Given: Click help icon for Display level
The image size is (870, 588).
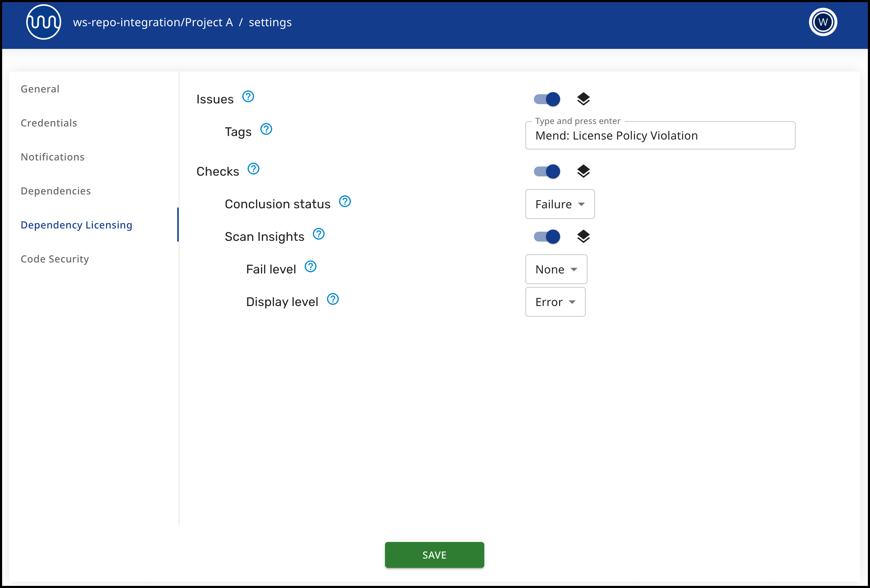Looking at the screenshot, I should pos(333,299).
